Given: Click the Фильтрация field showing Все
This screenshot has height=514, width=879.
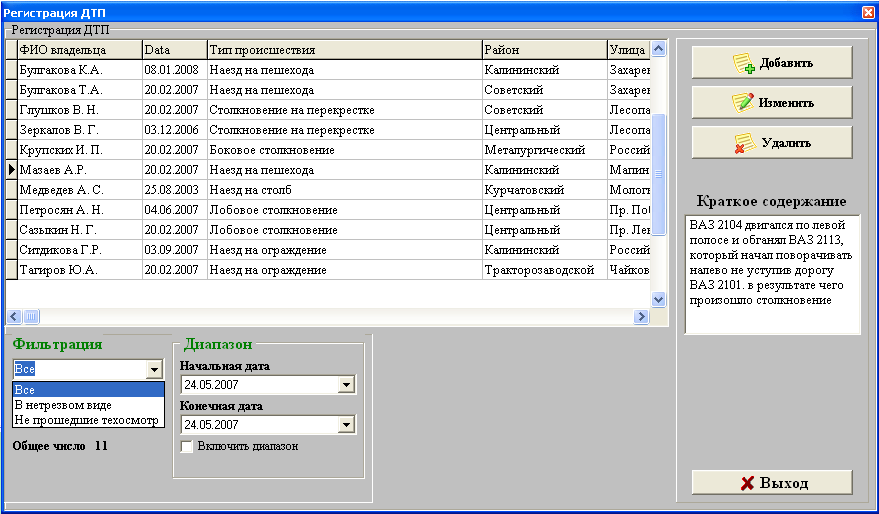Looking at the screenshot, I should (x=80, y=369).
